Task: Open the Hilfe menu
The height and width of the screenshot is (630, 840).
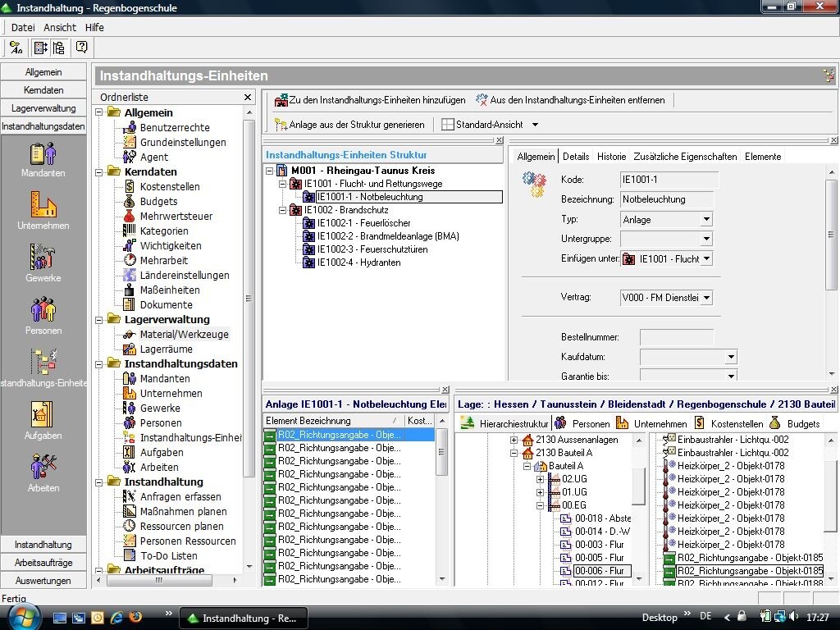Action: pyautogui.click(x=94, y=27)
